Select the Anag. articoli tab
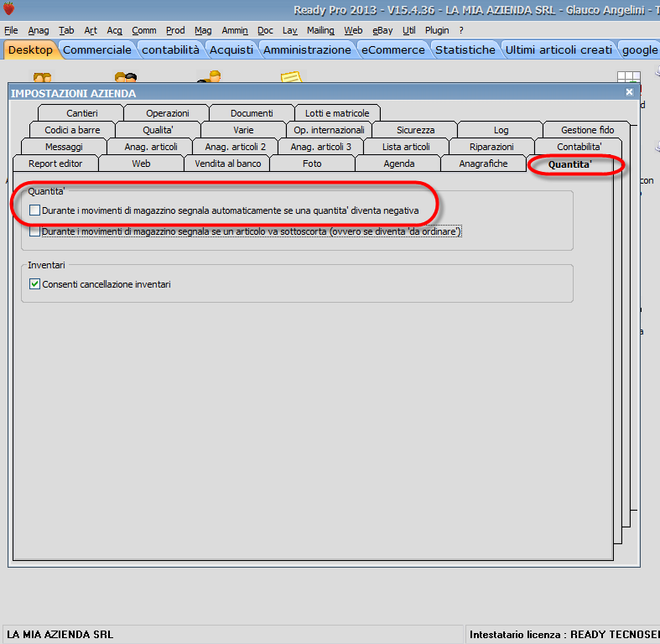 click(x=151, y=147)
